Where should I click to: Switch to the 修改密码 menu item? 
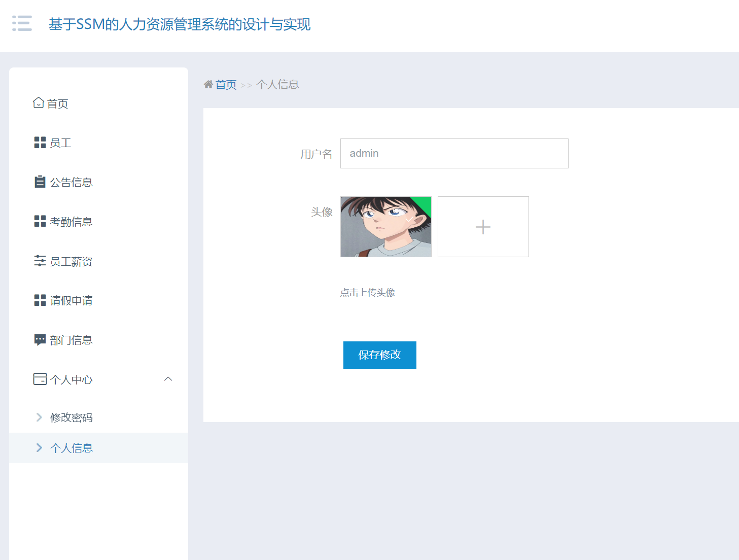pos(72,417)
